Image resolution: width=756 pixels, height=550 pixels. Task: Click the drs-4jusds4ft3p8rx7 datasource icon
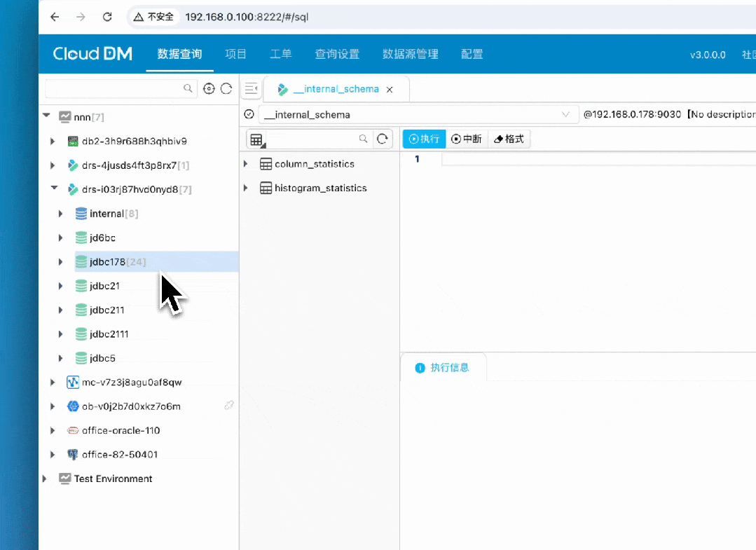[x=73, y=165]
